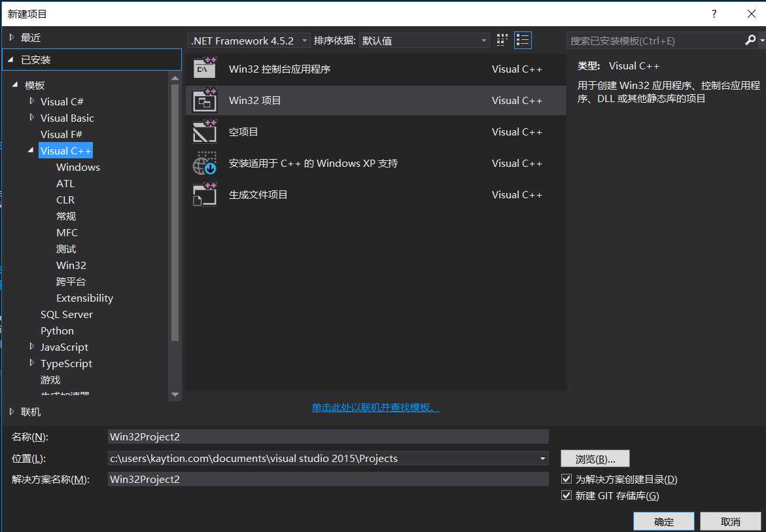Image resolution: width=766 pixels, height=532 pixels.
Task: Expand the Visual Basic node arrow
Action: [32, 117]
